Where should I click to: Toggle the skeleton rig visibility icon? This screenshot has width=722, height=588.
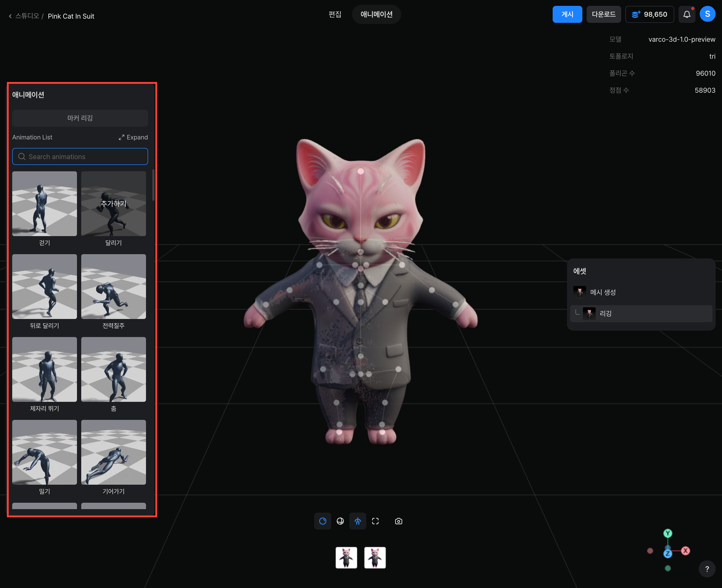[357, 521]
